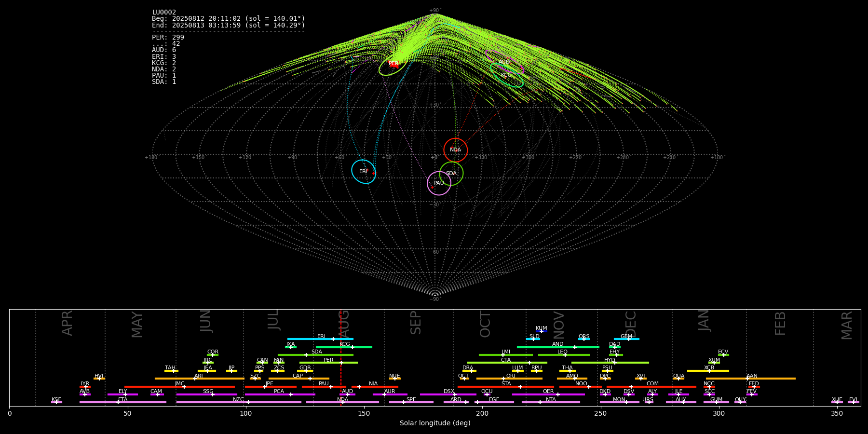868x434 pixels.
Task: Click the PER radiant ellipse on sky map
Action: pyautogui.click(x=393, y=63)
